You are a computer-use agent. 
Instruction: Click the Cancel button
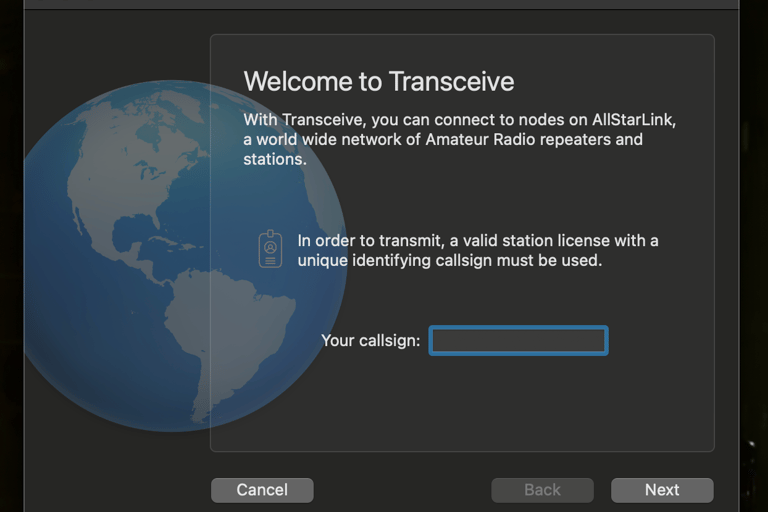262,490
